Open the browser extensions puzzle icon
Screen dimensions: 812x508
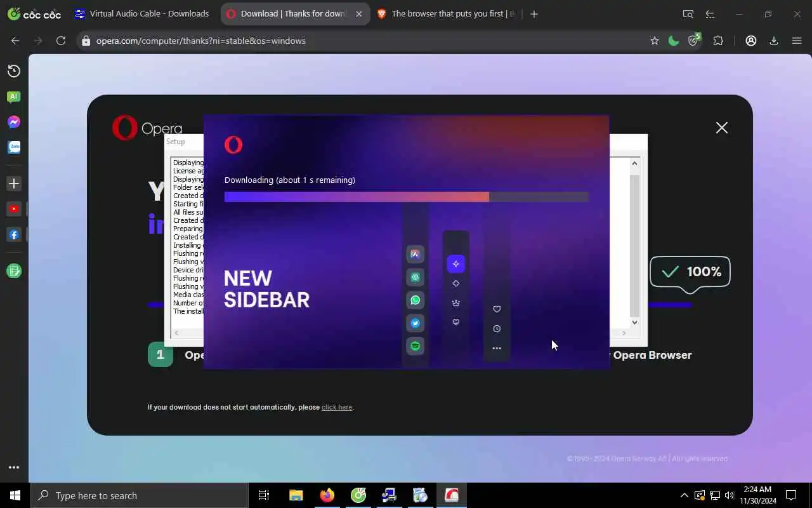pyautogui.click(x=718, y=41)
